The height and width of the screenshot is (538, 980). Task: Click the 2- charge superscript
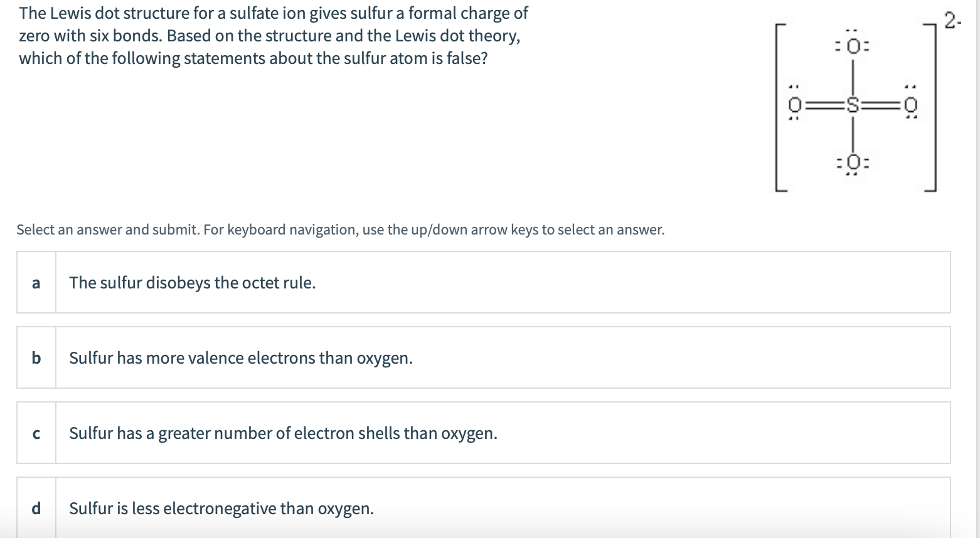pos(951,19)
